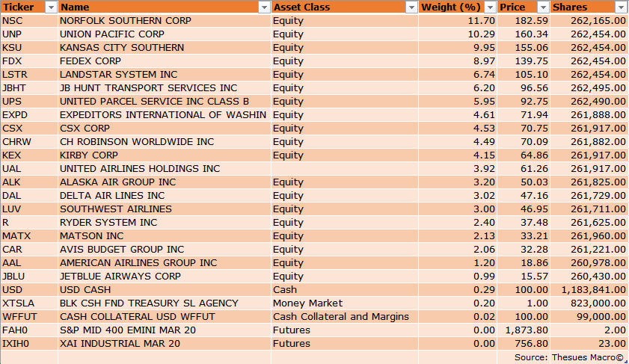
Task: Select the weight 8.97 cell
Action: click(x=458, y=61)
